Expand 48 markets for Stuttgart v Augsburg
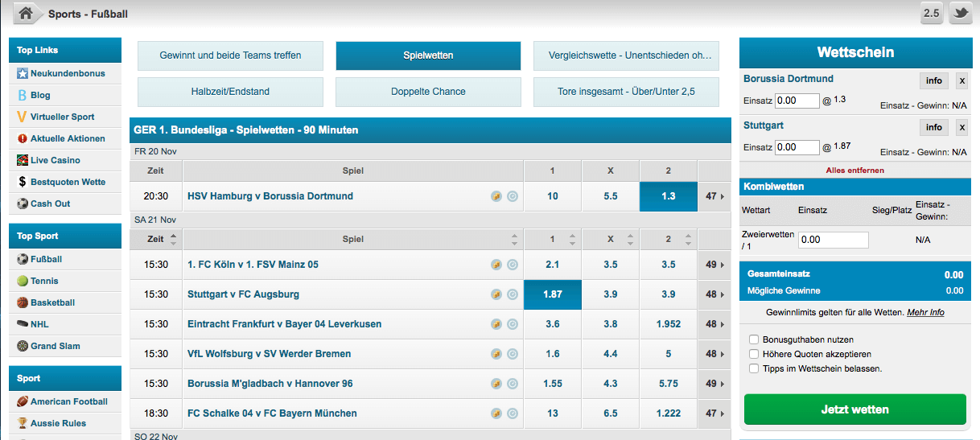This screenshot has height=440, width=980. click(714, 294)
